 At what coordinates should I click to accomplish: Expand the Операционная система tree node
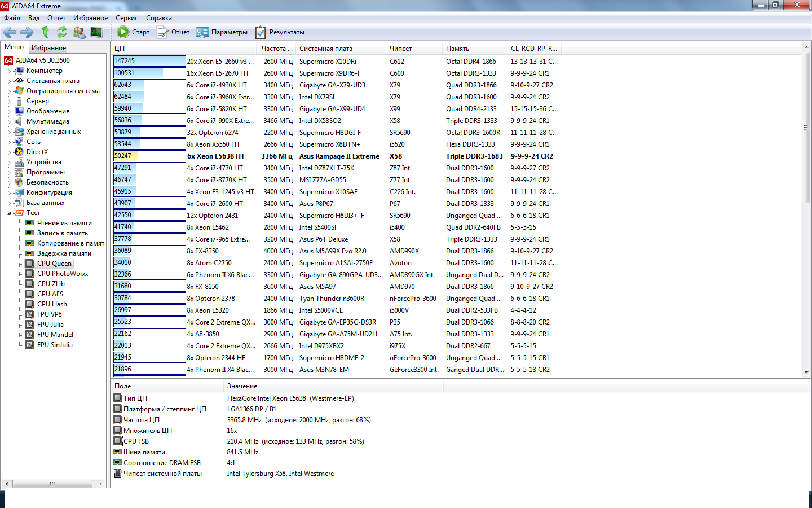9,91
